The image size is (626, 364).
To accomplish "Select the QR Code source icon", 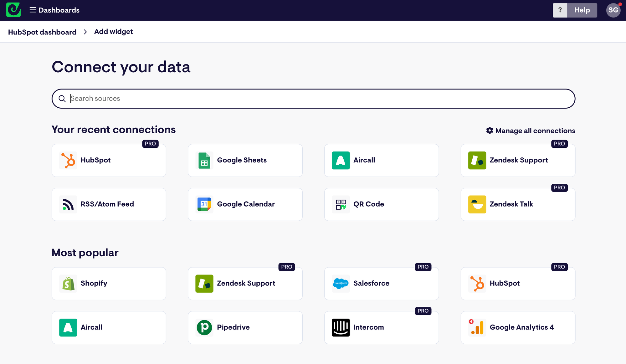I will [x=341, y=204].
